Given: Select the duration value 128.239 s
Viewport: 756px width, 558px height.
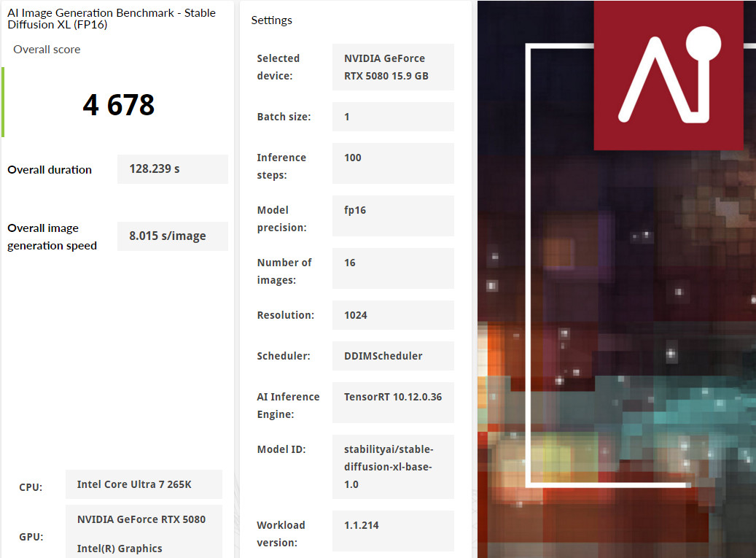Looking at the screenshot, I should [x=155, y=168].
